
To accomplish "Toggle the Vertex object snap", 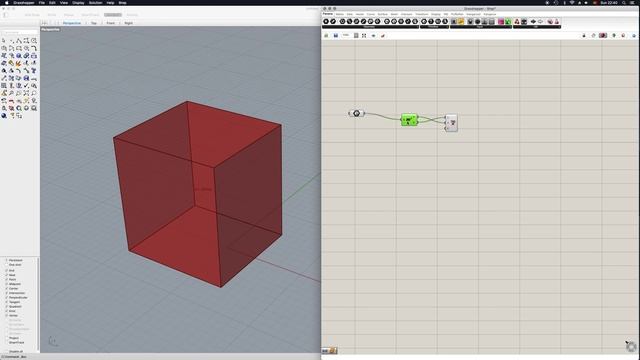I will click(x=12, y=315).
